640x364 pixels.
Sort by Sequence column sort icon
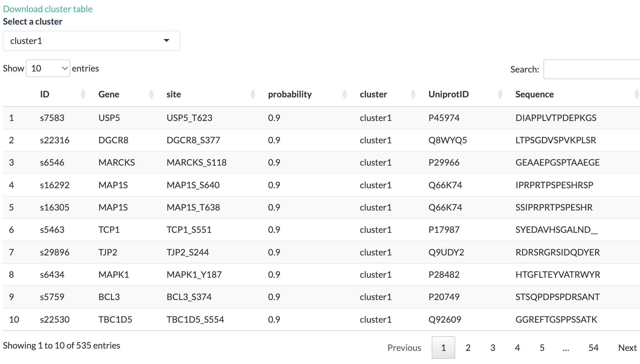coord(637,94)
